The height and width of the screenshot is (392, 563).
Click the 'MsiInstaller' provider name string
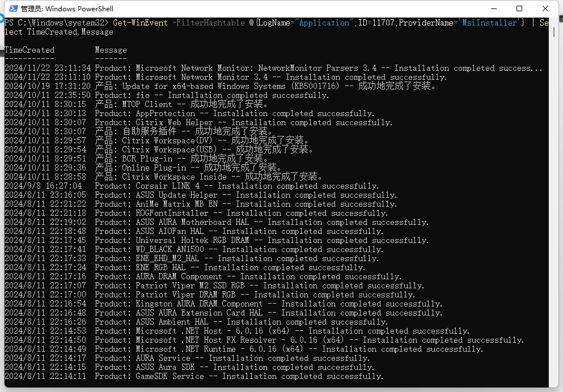pyautogui.click(x=489, y=23)
